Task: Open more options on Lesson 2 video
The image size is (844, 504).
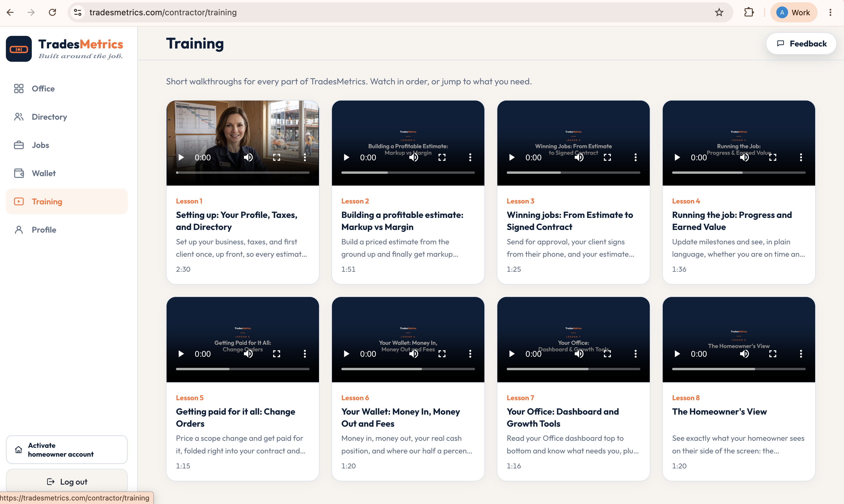Action: point(470,157)
